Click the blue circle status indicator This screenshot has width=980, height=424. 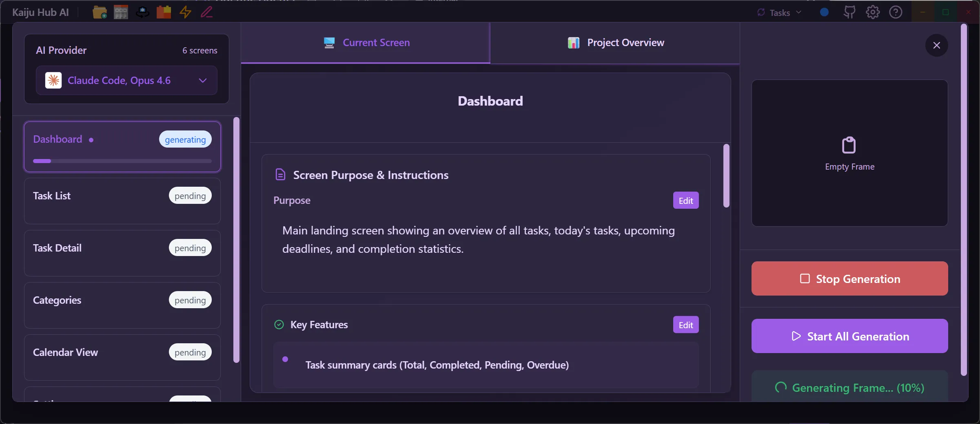pyautogui.click(x=824, y=12)
